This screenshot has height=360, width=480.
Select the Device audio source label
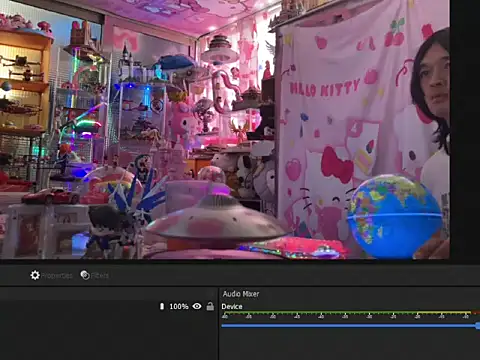click(232, 307)
